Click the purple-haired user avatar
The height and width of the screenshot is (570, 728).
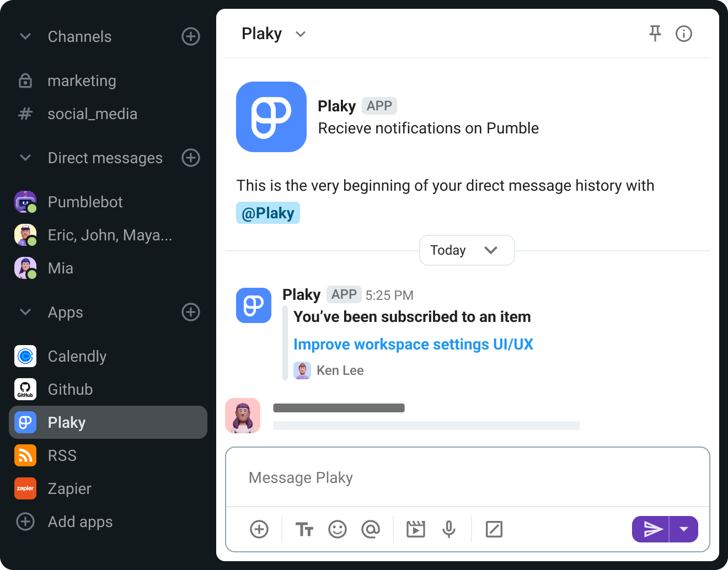[243, 416]
